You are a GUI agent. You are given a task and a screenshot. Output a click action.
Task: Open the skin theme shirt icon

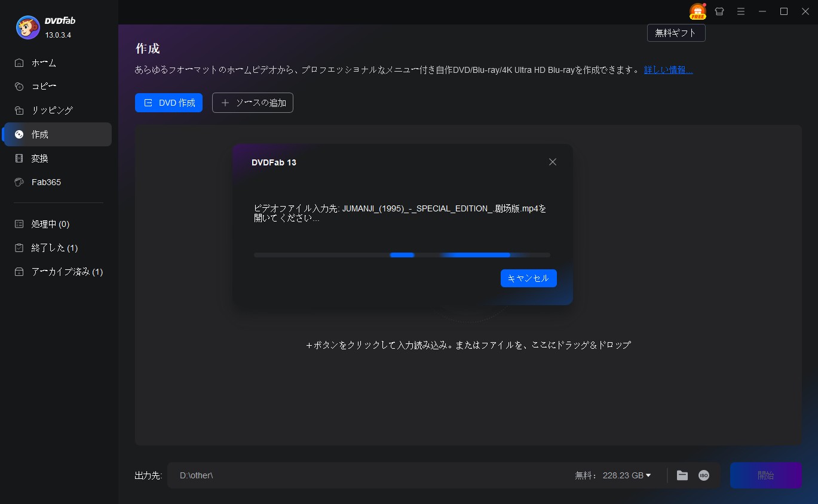coord(719,11)
